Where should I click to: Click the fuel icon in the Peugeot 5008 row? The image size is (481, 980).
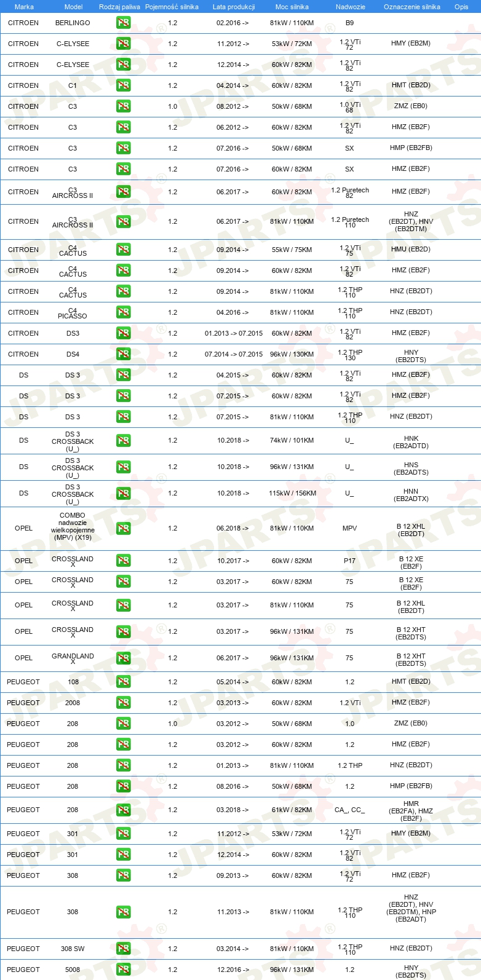click(123, 970)
